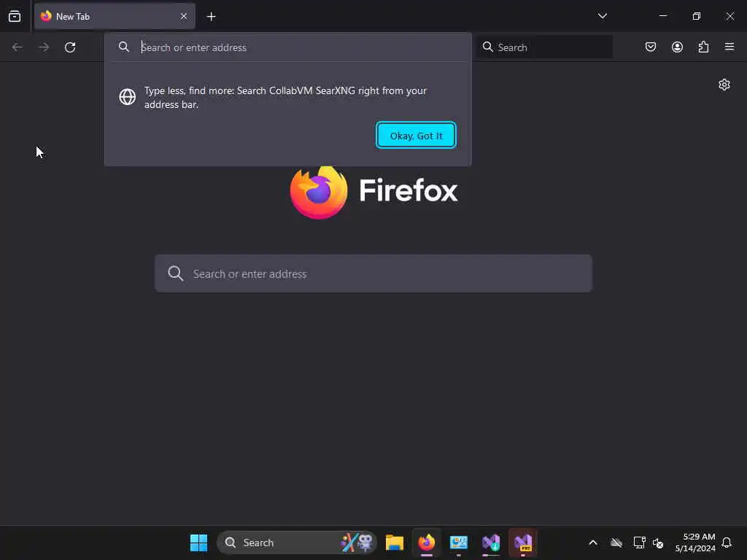Viewport: 747px width, 560px height.
Task: Restore down the Firefox window
Action: point(696,16)
